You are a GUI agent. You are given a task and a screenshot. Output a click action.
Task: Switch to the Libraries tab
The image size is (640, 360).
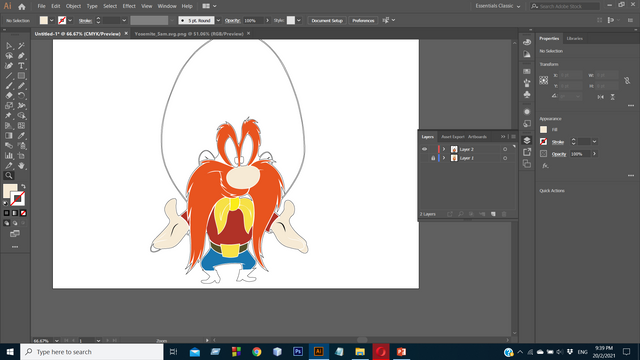click(574, 38)
